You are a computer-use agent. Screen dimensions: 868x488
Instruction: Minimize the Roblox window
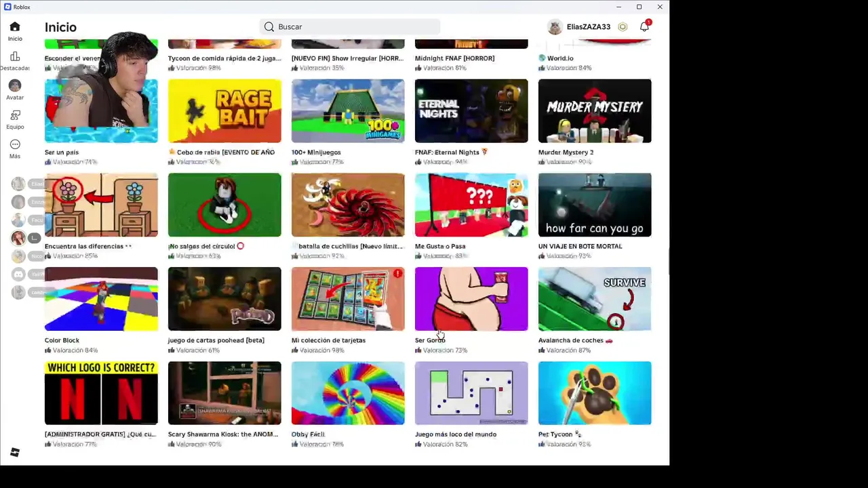[618, 7]
